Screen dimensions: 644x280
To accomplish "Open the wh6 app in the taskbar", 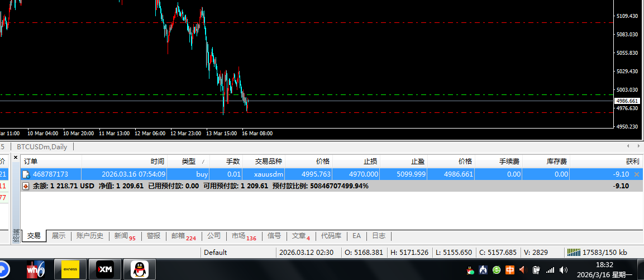I will 36,270.
